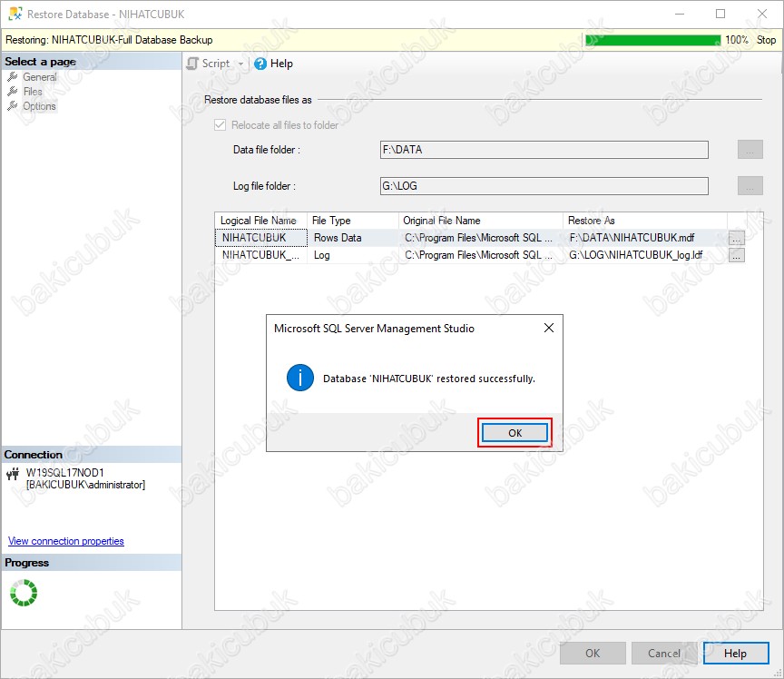Select the truncated NIHATCUBUK_... logical file name cell
The width and height of the screenshot is (784, 679).
click(261, 255)
